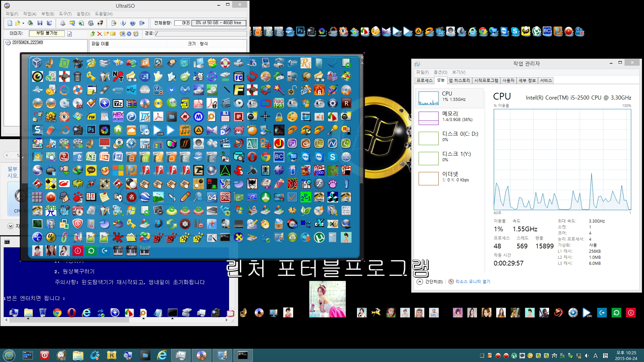Image resolution: width=644 pixels, height=362 pixels.
Task: Toggle the 한 Korean input indicator in tray
Action: pos(605,356)
